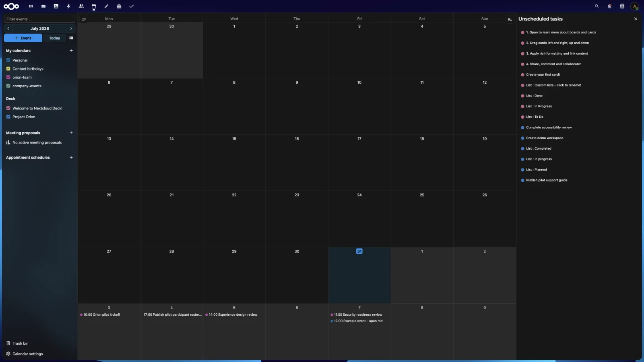Open the Photos app icon
The height and width of the screenshot is (362, 644).
tap(56, 6)
